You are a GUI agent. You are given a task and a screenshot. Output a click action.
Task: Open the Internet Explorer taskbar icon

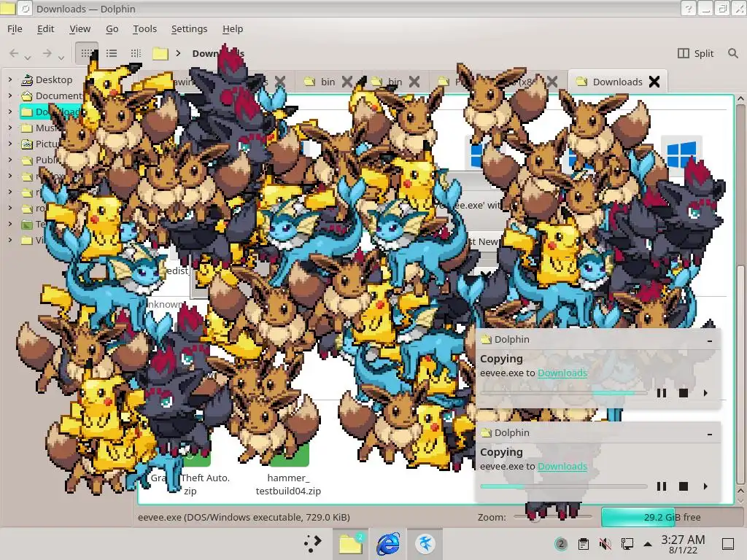click(x=388, y=543)
